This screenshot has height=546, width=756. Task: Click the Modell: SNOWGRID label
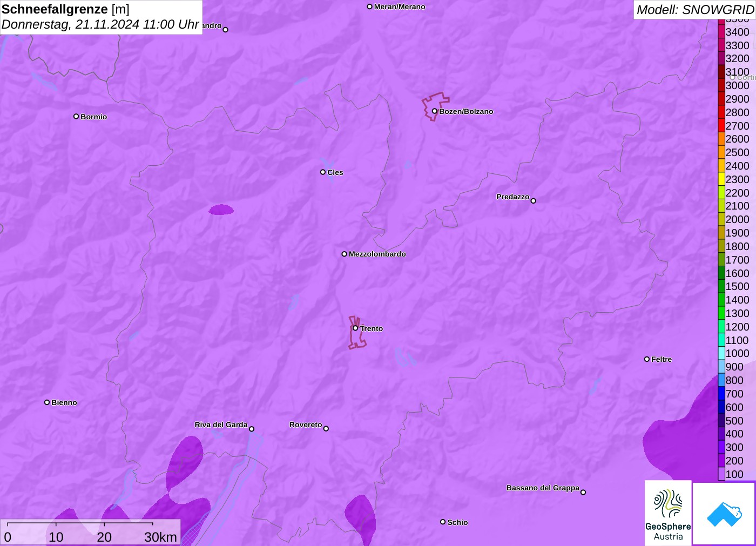(x=695, y=10)
